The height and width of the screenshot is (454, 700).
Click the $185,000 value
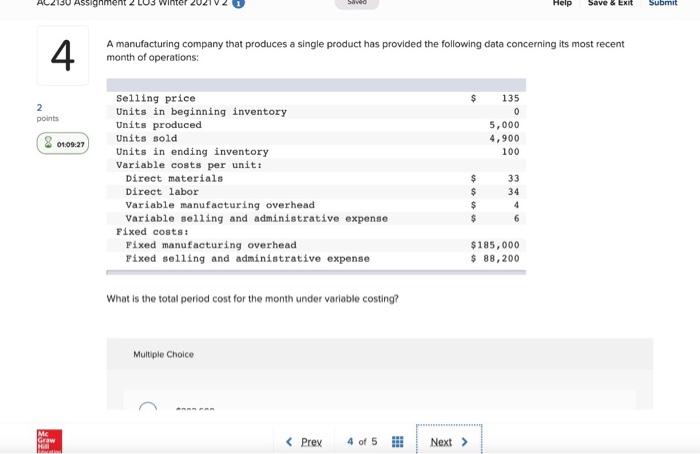pos(495,245)
